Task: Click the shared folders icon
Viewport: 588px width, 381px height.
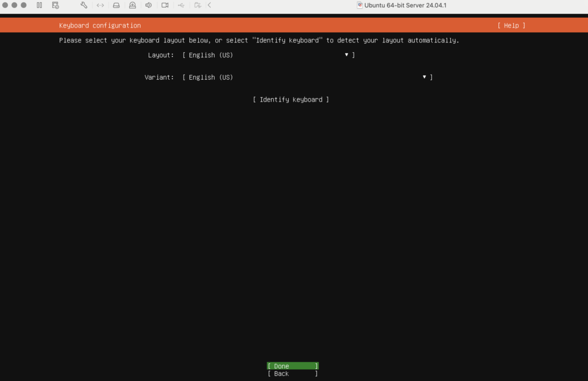Action: click(x=196, y=5)
